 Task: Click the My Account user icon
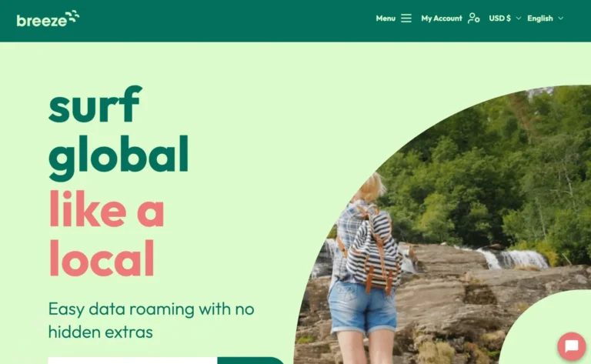(x=474, y=18)
